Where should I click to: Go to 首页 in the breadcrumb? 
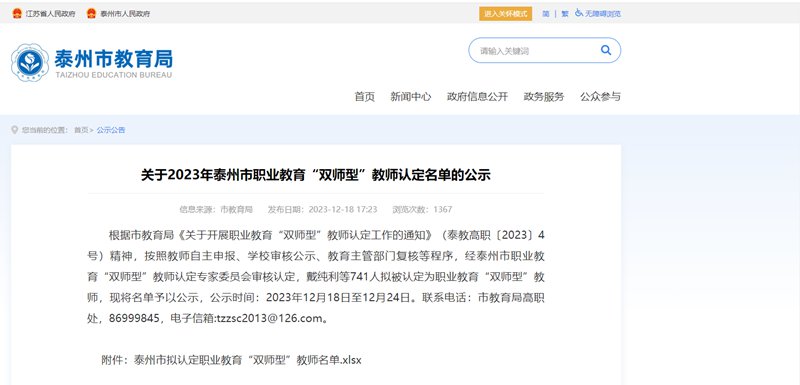(x=81, y=130)
